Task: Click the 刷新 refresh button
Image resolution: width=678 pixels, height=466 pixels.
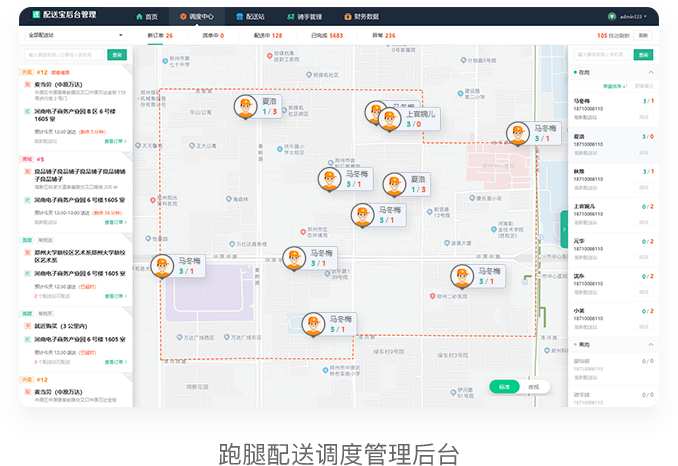Action: point(643,35)
